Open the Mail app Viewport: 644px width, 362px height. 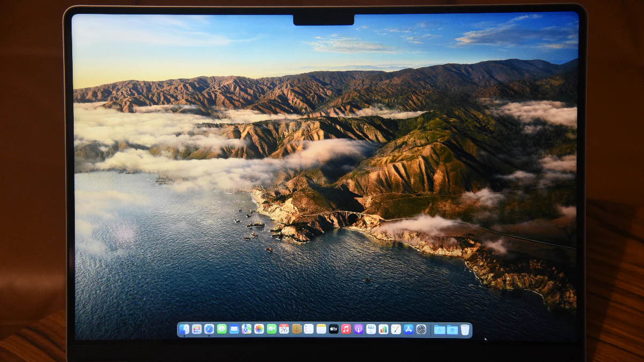234,329
